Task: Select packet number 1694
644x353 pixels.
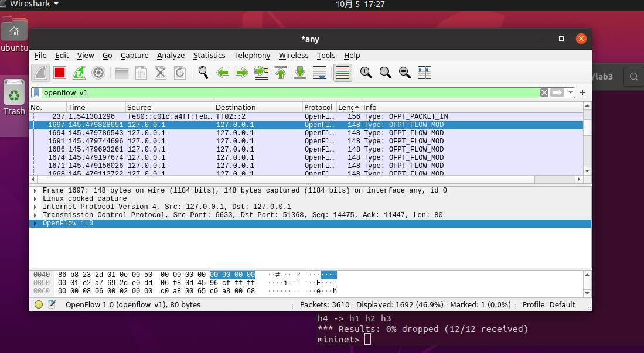Action: 306,133
